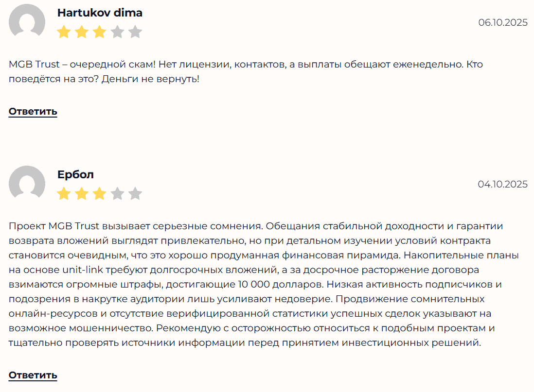The width and height of the screenshot is (534, 392).
Task: Click Ответить below Ербол's review
Action: (33, 375)
